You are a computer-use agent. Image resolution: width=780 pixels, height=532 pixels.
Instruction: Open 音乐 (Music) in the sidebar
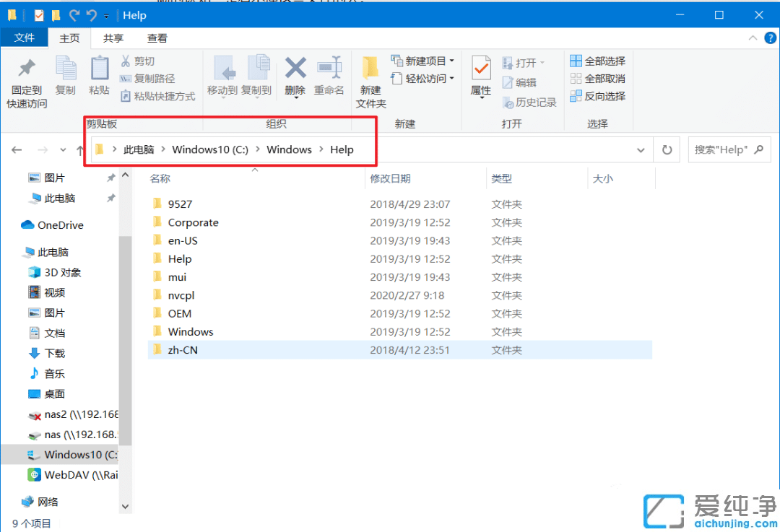[47, 374]
